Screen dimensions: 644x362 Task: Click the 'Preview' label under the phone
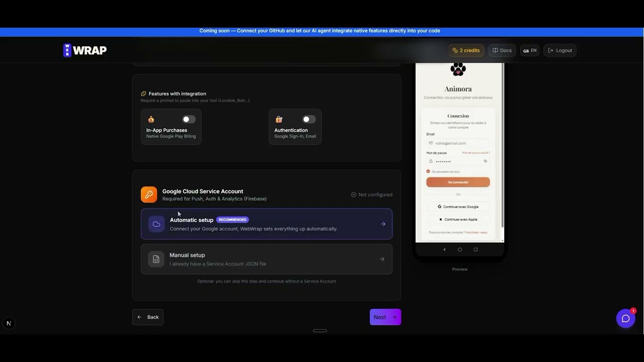460,269
